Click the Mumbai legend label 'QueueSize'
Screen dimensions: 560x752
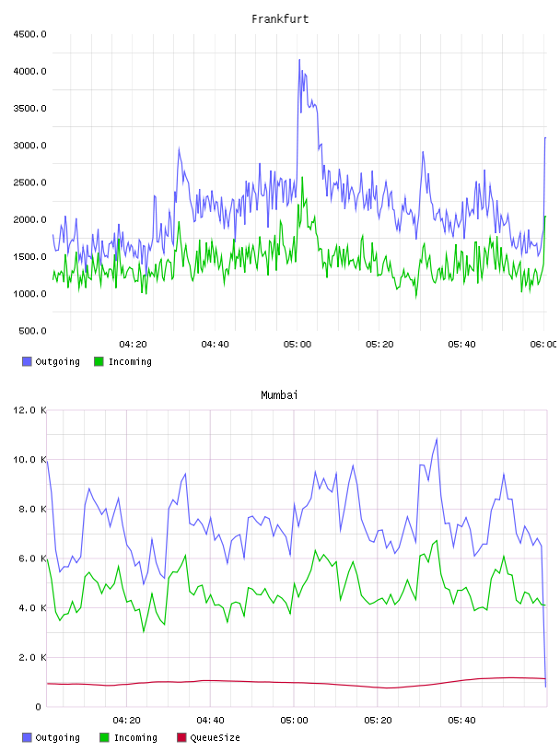pos(215,737)
